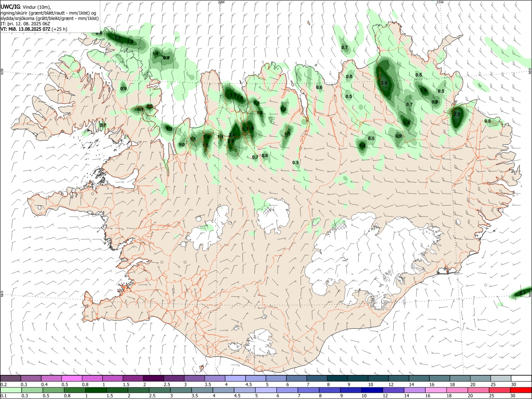Click the '2.5' precipitation value in the east
This screenshot has width=532, height=399.
(457, 114)
